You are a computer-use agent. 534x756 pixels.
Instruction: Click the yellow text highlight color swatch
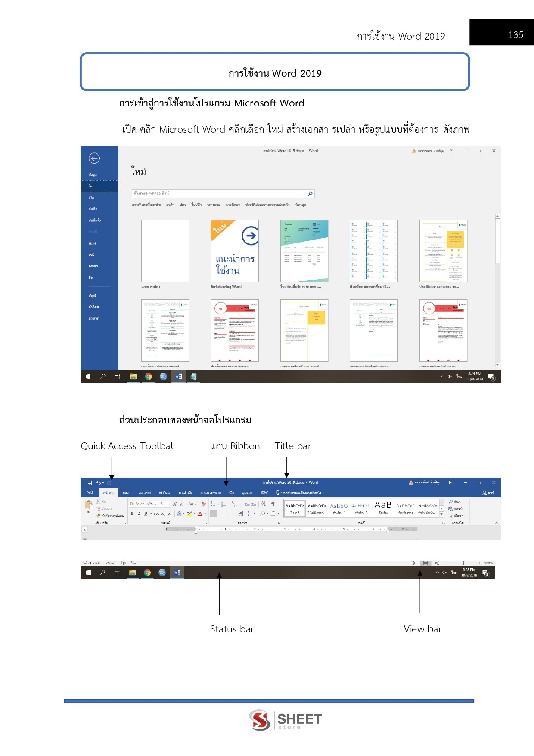189,513
